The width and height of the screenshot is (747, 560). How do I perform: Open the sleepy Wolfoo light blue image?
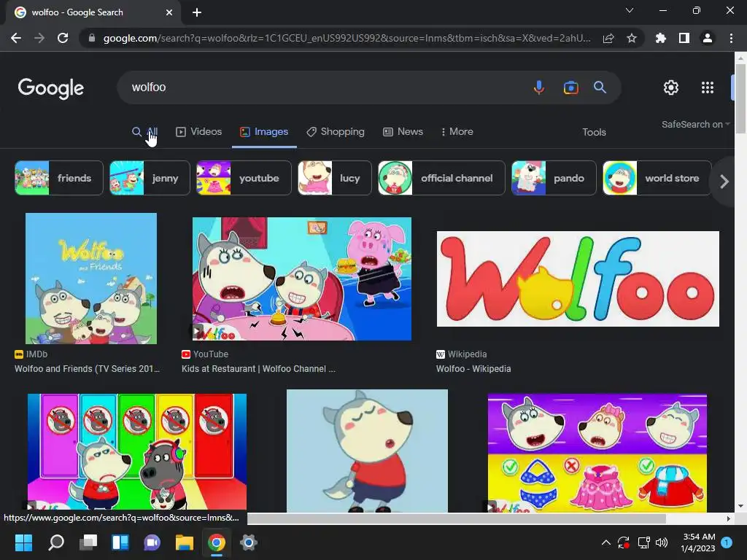click(x=368, y=451)
